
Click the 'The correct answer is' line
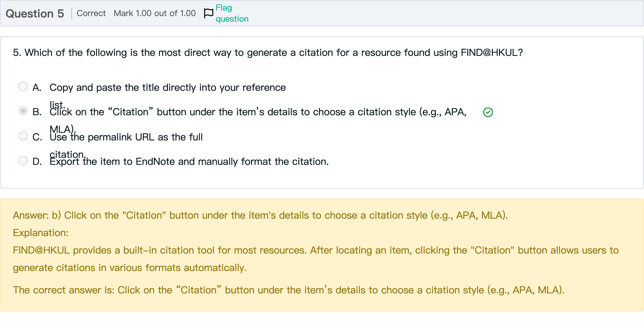tap(288, 290)
